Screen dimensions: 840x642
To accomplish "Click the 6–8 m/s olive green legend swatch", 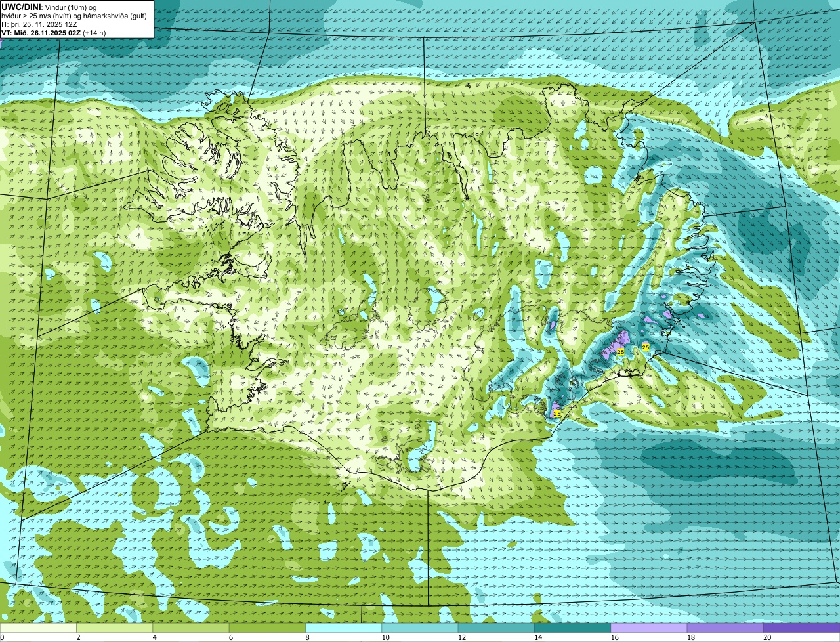I will pos(267,628).
